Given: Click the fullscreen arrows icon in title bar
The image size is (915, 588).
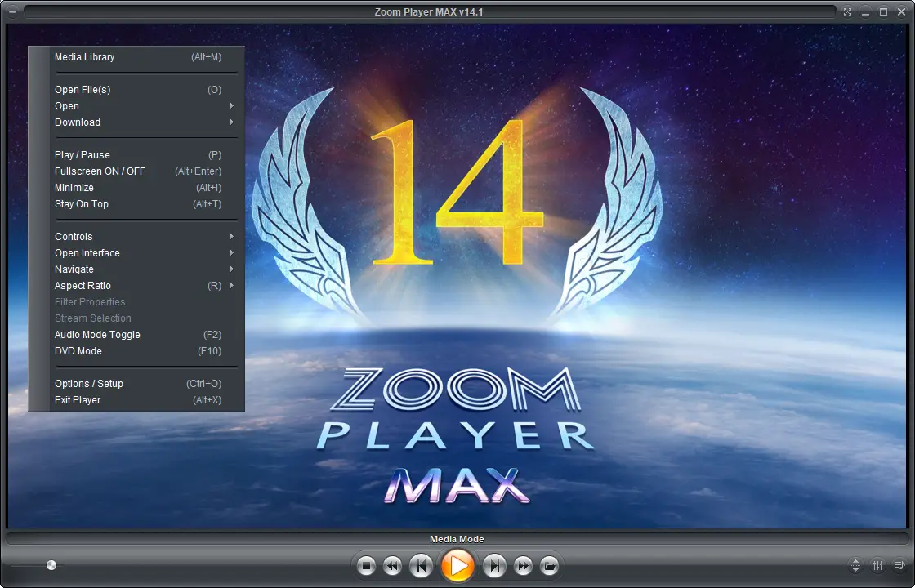Looking at the screenshot, I should [847, 11].
